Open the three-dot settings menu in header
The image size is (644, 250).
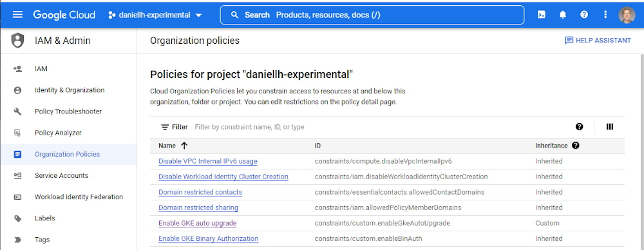click(605, 15)
